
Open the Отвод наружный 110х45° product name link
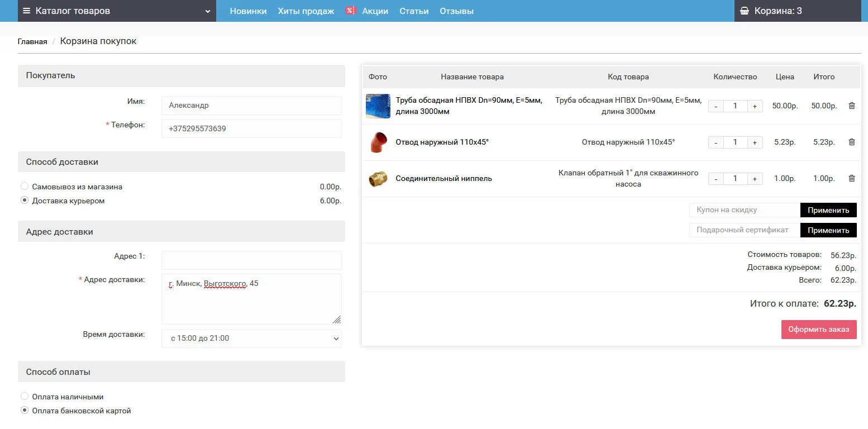(x=442, y=142)
